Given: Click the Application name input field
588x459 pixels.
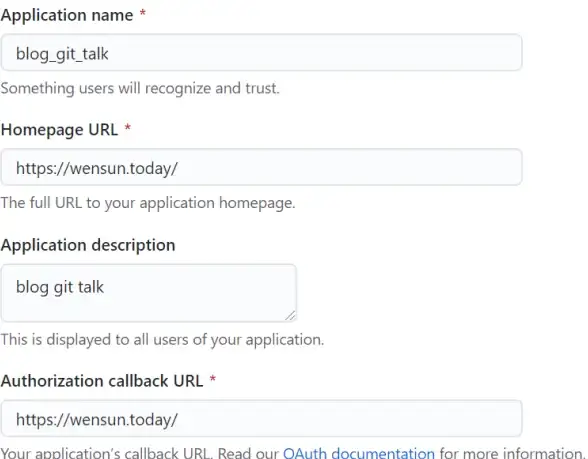Looking at the screenshot, I should coord(261,52).
